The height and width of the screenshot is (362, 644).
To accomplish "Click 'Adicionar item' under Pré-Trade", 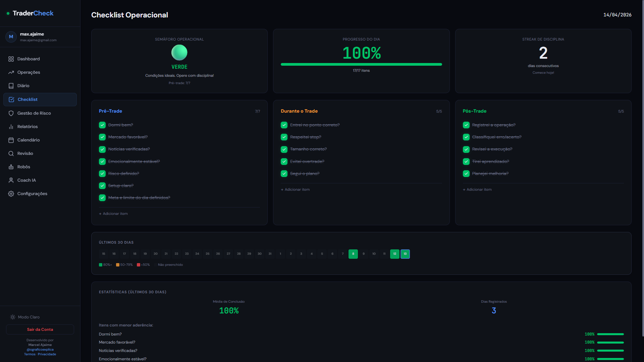I will click(113, 214).
